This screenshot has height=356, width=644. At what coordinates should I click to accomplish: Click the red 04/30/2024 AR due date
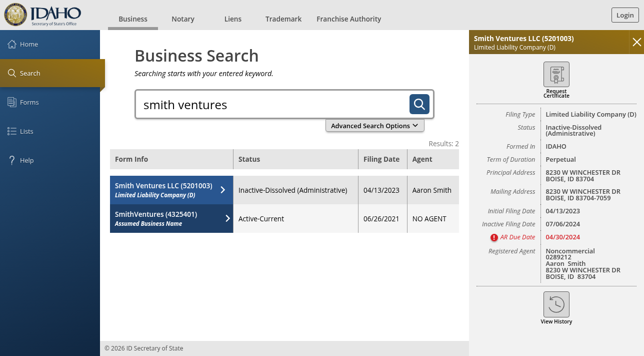tap(563, 237)
